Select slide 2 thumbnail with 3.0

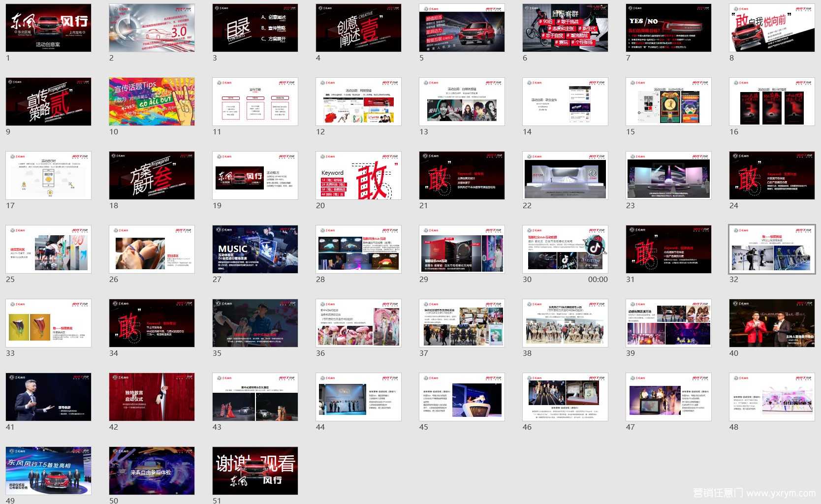coord(152,28)
